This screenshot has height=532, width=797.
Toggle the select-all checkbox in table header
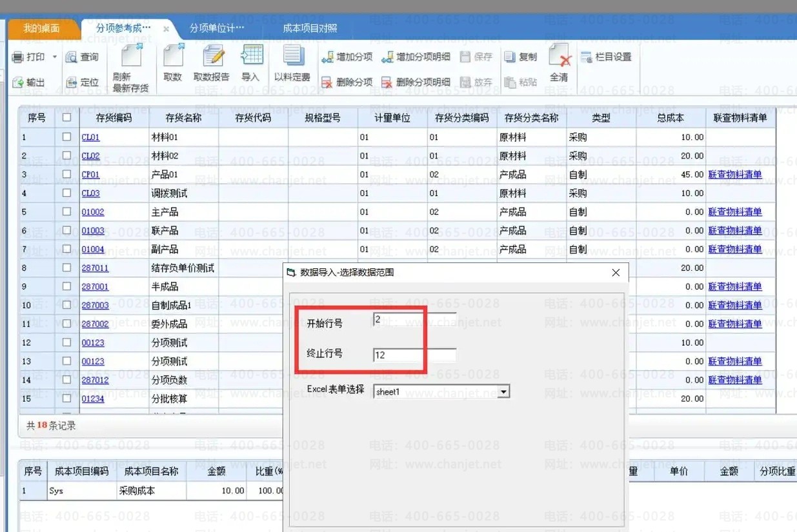coord(66,118)
